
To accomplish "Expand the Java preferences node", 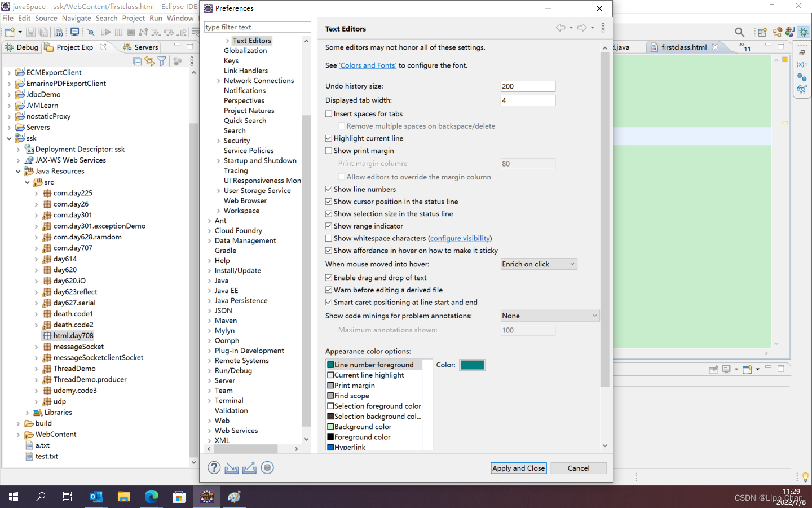I will pyautogui.click(x=210, y=281).
